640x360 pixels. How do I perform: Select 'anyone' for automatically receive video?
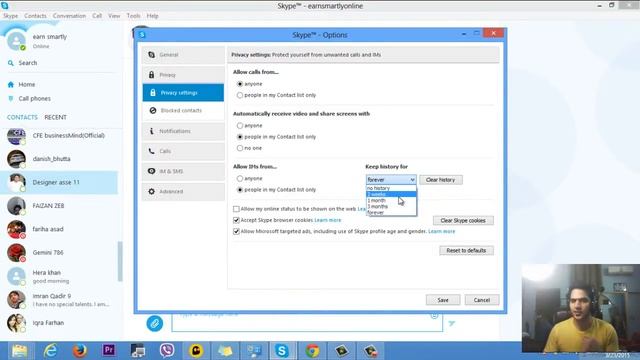[240, 126]
